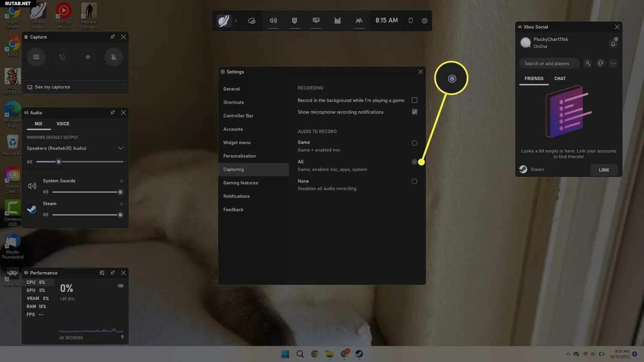
Task: Switch to the FRIENDS tab
Action: point(534,78)
